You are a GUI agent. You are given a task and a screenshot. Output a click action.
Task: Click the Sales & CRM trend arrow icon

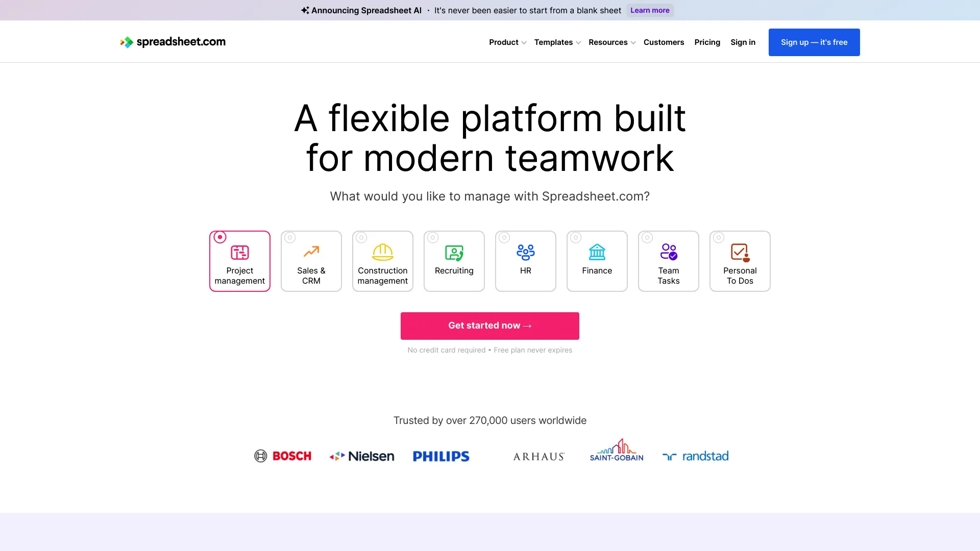(x=311, y=252)
